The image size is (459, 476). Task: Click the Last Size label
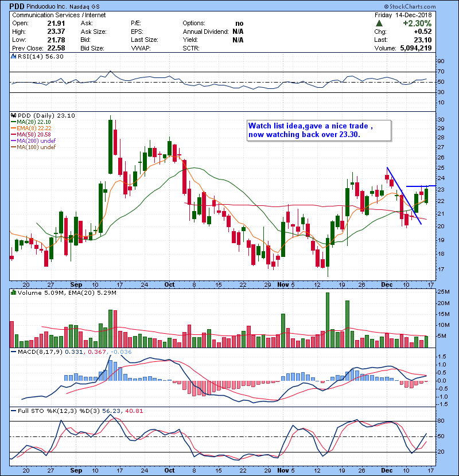(145, 40)
